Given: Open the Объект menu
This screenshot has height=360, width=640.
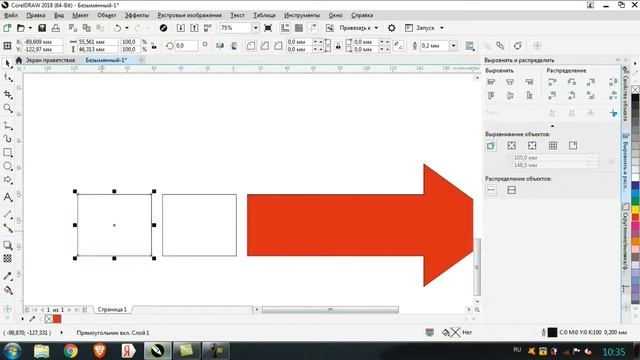Looking at the screenshot, I should [107, 15].
